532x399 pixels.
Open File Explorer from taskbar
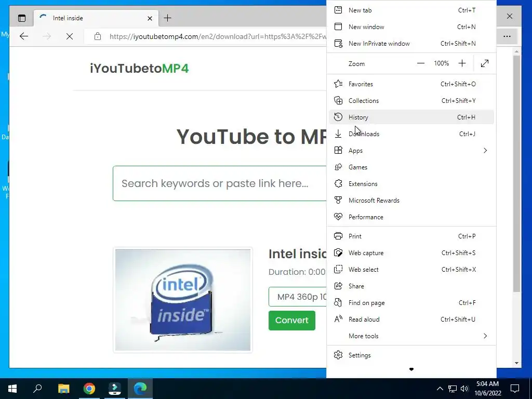(x=63, y=389)
